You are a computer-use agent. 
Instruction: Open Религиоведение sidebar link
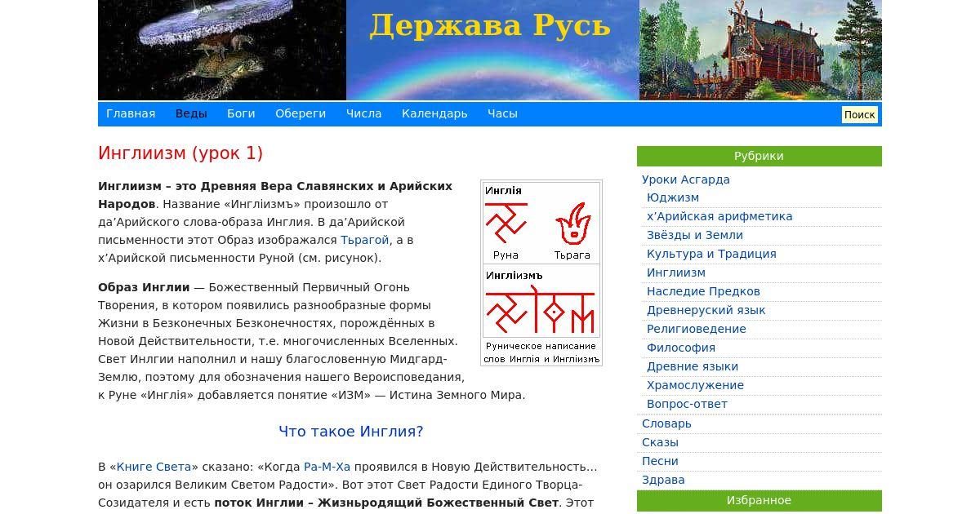[697, 329]
